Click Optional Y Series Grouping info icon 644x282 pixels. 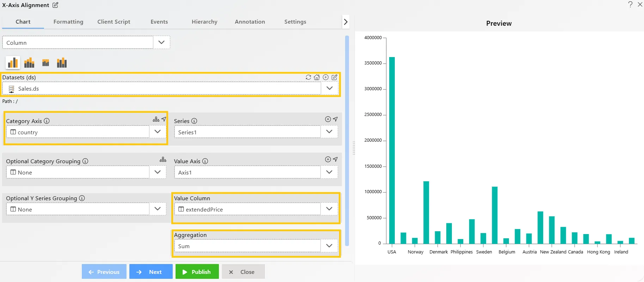point(82,198)
